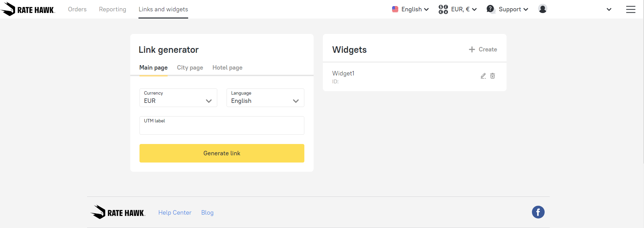Screen dimensions: 644x228
Task: Delete Widget1 with the trash icon
Action: coord(493,76)
